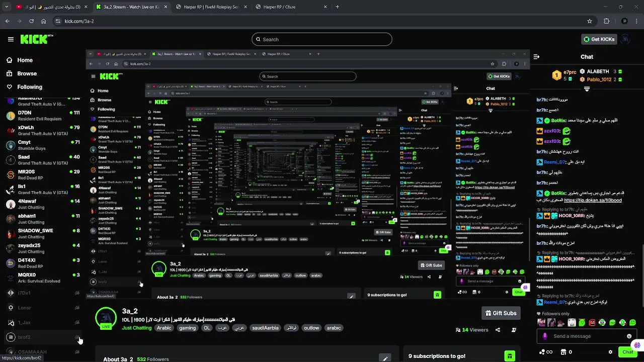Screen dimensions: 644x362
Task: Click the home icon in the sidebar
Action: point(9,60)
